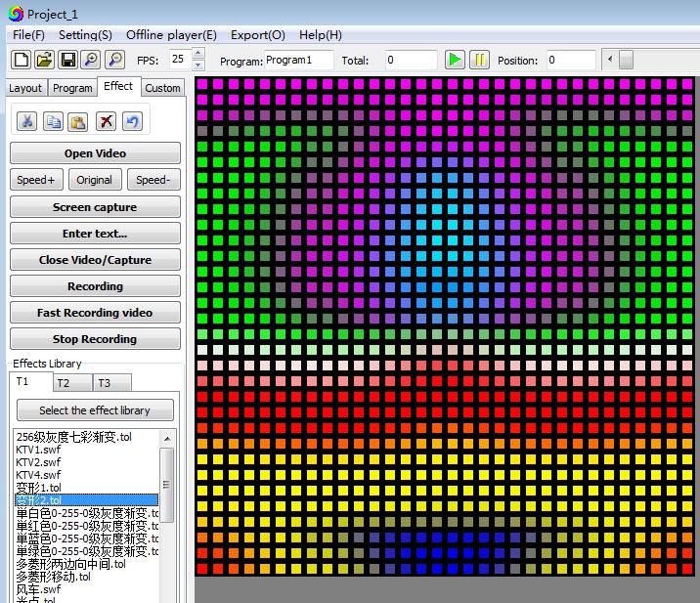The width and height of the screenshot is (700, 603).
Task: Click Fast Recording video button
Action: 95,312
